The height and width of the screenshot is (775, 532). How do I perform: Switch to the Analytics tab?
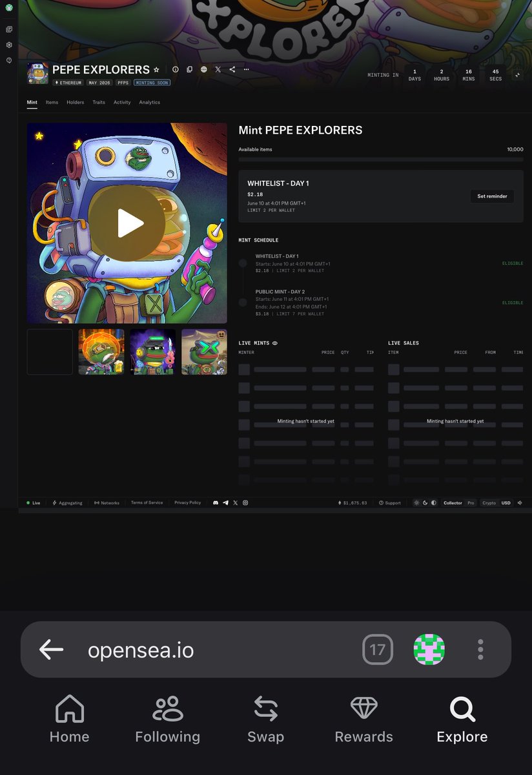[149, 102]
